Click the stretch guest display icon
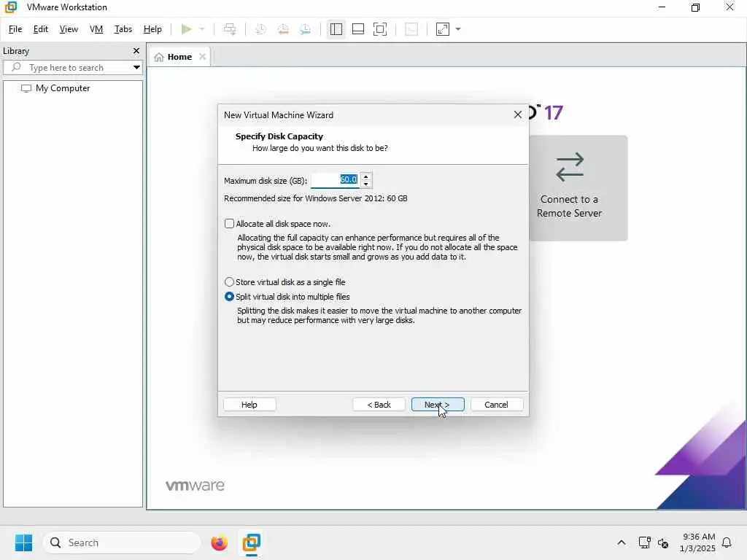 coord(443,29)
